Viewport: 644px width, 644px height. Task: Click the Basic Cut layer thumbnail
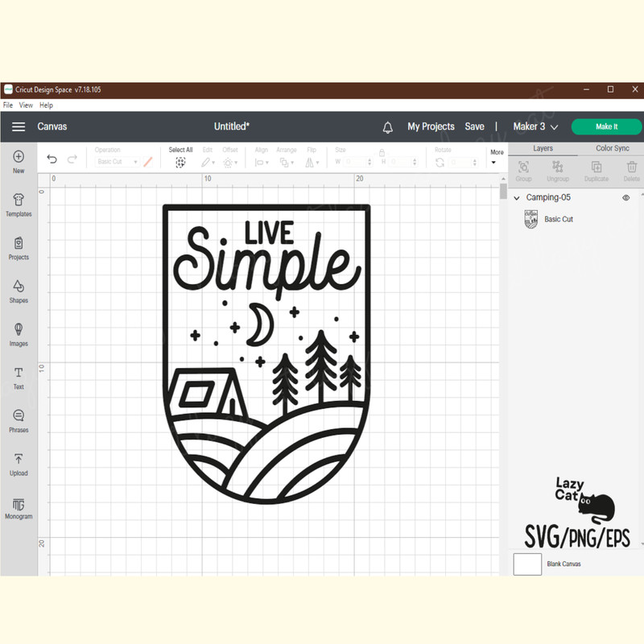[531, 219]
